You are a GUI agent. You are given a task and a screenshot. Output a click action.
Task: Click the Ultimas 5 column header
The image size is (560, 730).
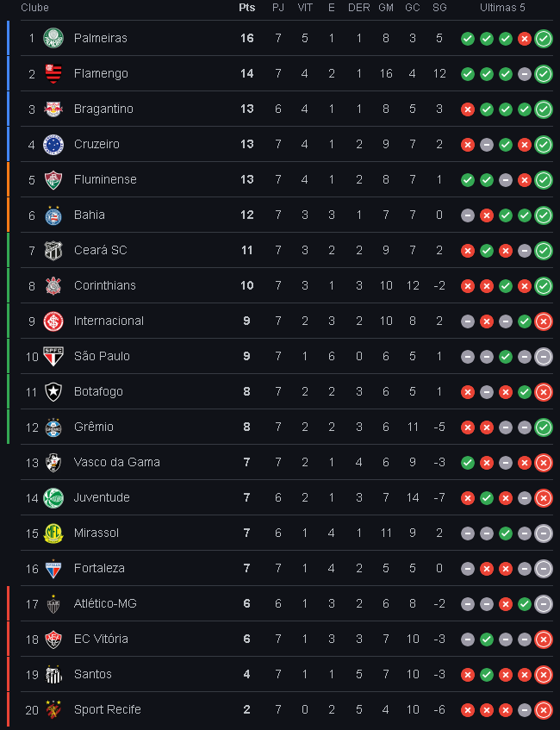pyautogui.click(x=502, y=8)
